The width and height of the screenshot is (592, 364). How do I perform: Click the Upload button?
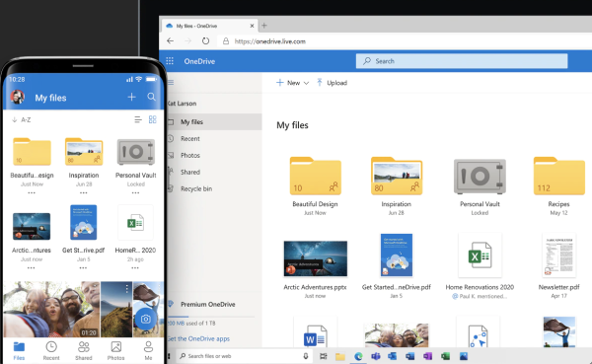(x=332, y=83)
